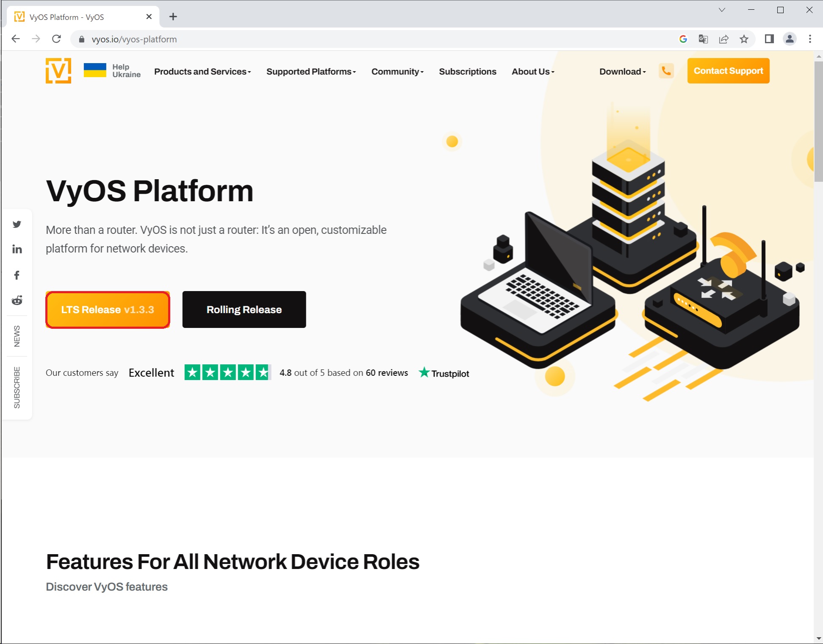Click the Ukraine flag icon
Screen dimensions: 823x644
(95, 70)
